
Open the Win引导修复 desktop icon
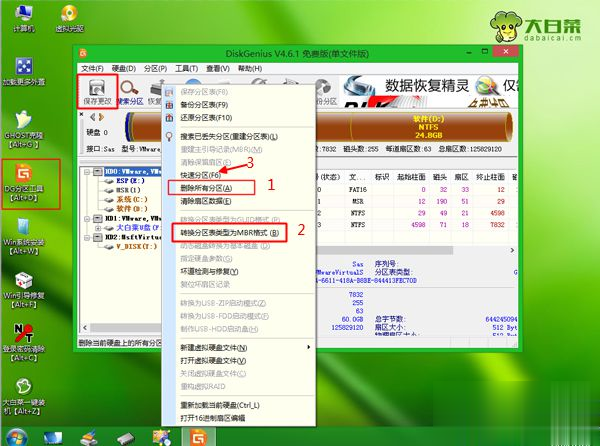[x=22, y=291]
